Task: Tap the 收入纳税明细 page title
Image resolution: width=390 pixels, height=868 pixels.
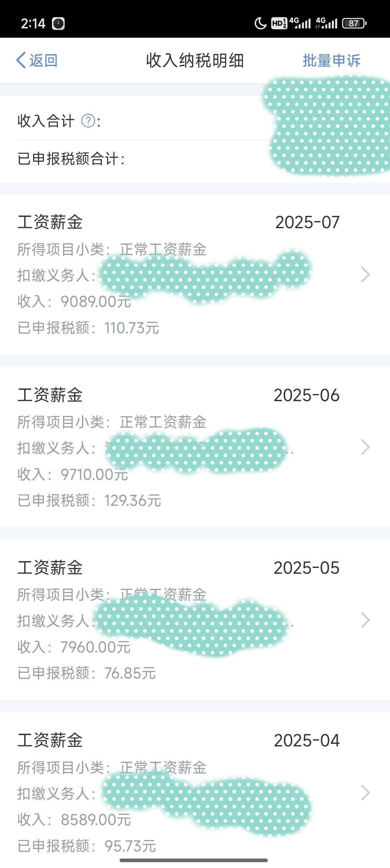Action: (195, 61)
